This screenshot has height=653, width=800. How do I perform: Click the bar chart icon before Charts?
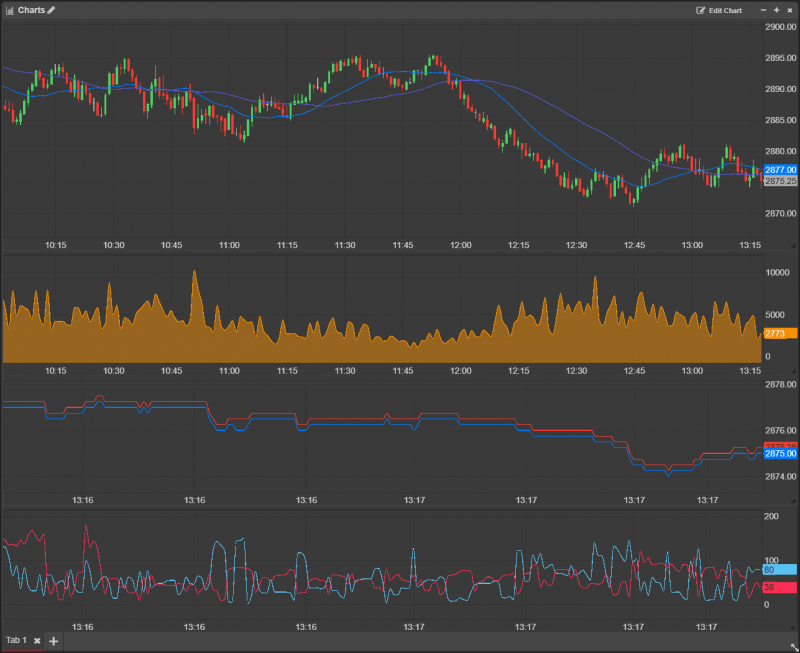tap(10, 10)
